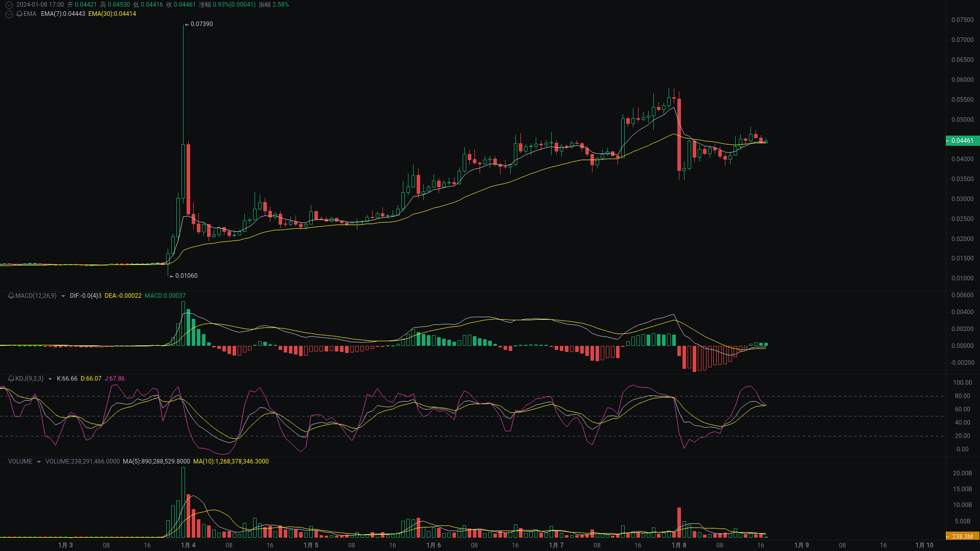Hide EMA(30) by clicking its label
The width and height of the screenshot is (980, 551).
point(112,14)
